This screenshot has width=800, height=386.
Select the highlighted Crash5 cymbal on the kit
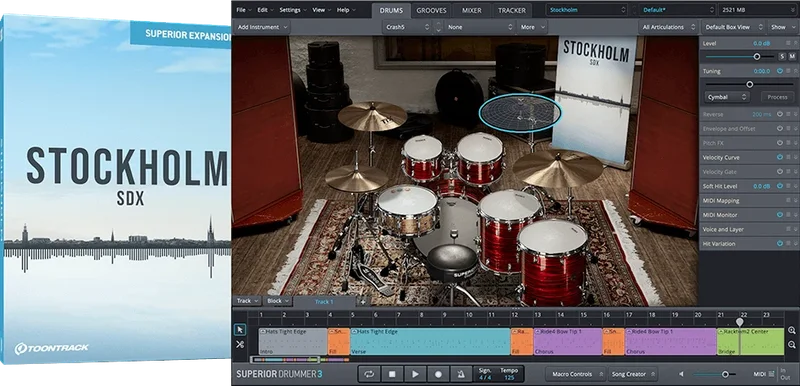pos(520,113)
